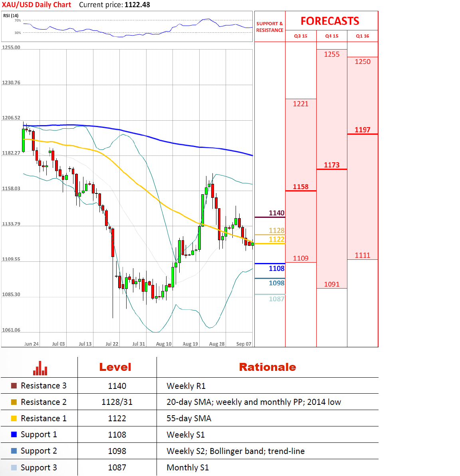This screenshot has height=476, width=460.
Task: Click the red bar chart icon
Action: coord(40,368)
